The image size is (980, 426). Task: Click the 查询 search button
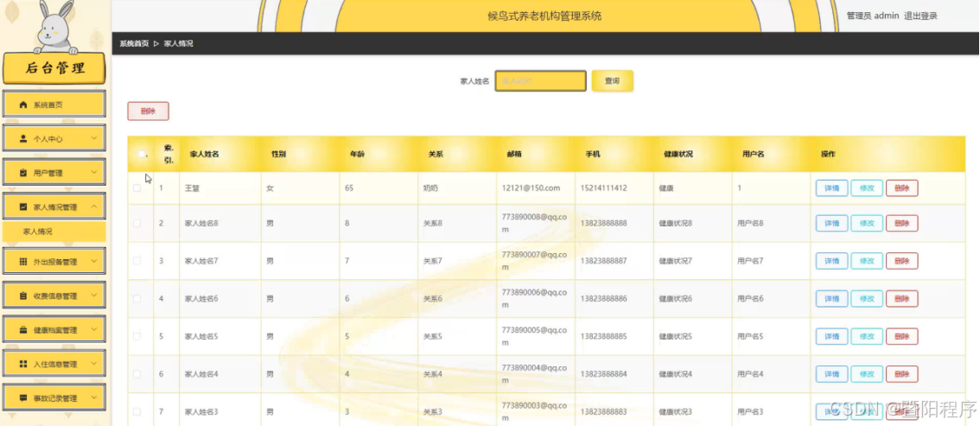(613, 81)
